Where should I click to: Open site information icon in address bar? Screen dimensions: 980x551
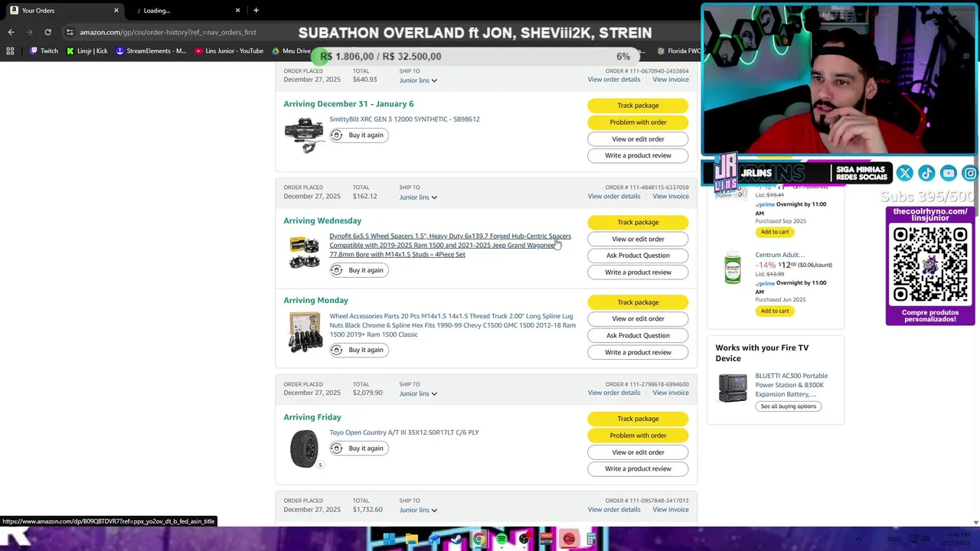coord(70,32)
